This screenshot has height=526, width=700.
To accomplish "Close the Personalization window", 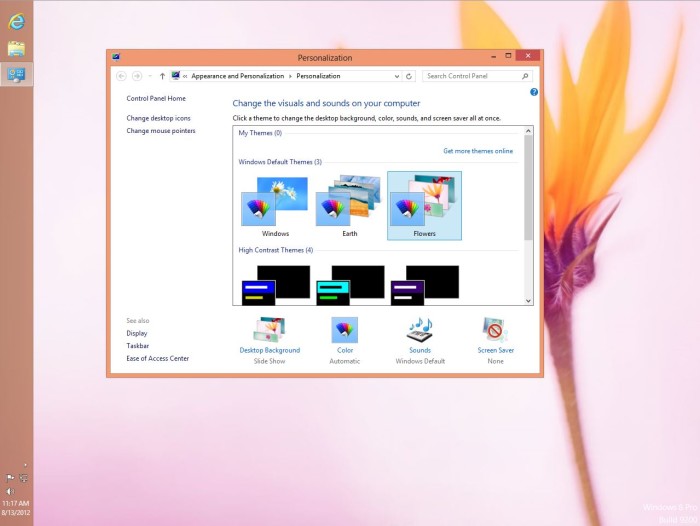I will 528,55.
